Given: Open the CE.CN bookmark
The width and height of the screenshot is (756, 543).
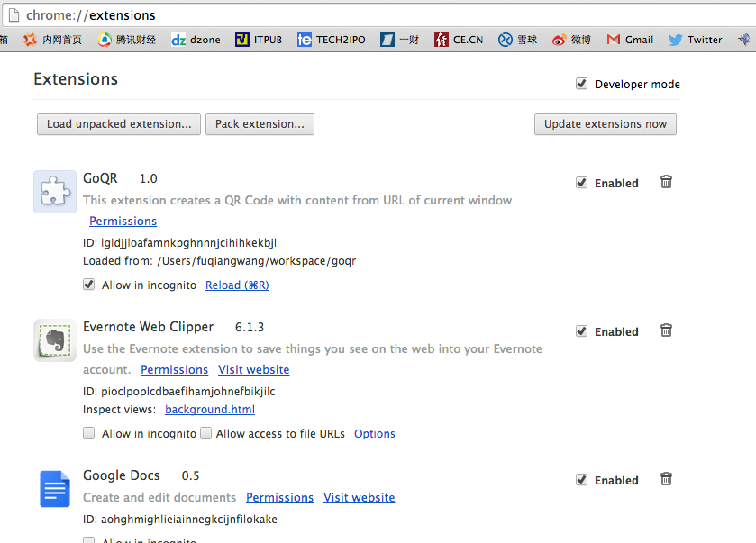Looking at the screenshot, I should (459, 40).
